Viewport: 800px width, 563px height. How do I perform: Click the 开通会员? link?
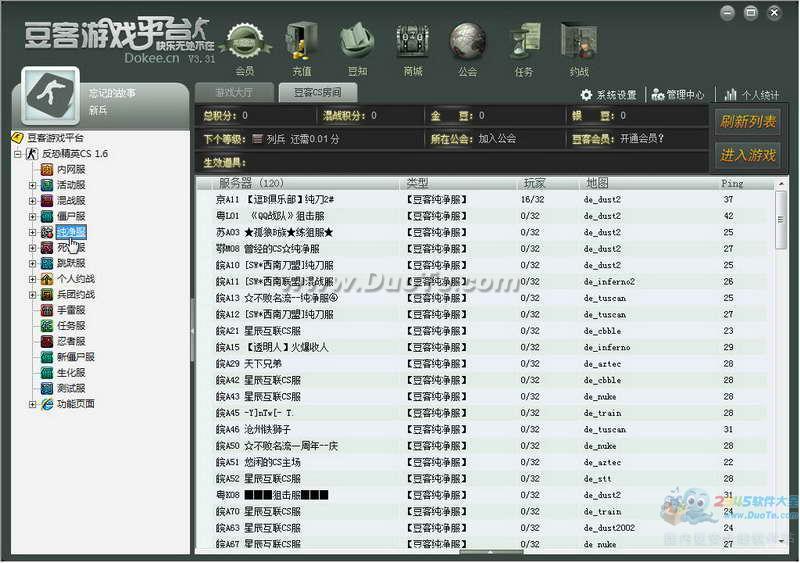642,139
